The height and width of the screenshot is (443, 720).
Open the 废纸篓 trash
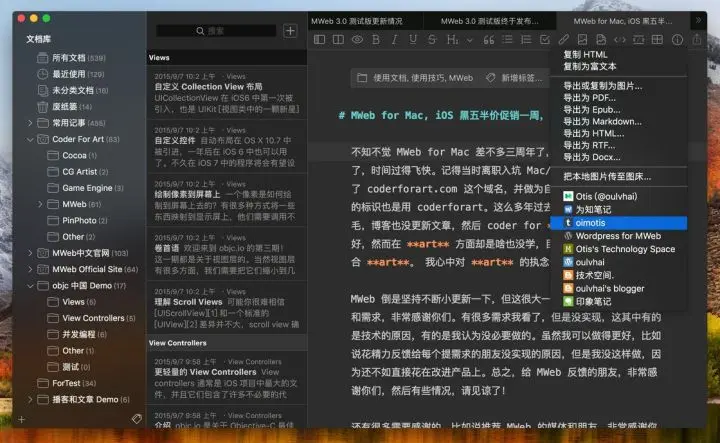click(78, 107)
